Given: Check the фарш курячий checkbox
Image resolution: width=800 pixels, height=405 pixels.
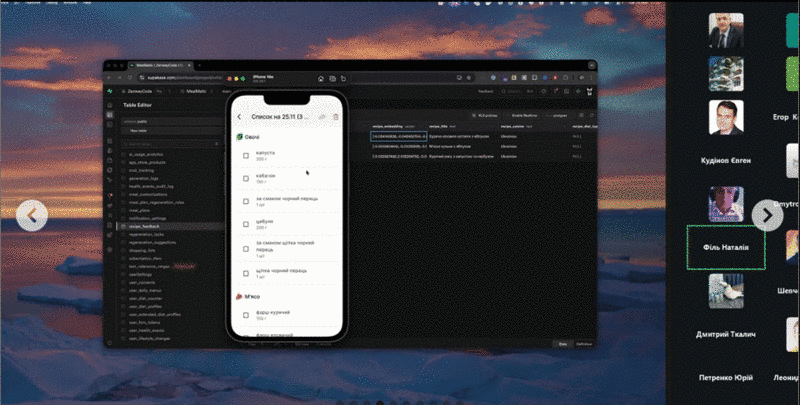Looking at the screenshot, I should click(246, 316).
